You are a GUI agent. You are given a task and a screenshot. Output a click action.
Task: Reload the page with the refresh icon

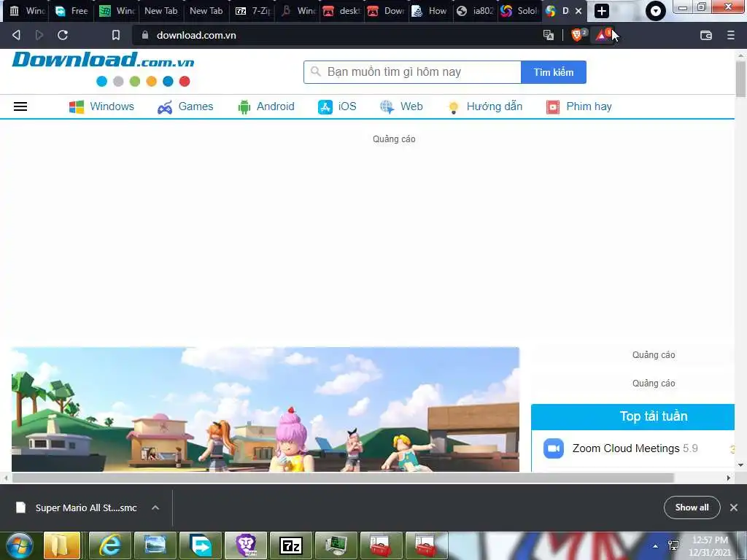pos(63,35)
